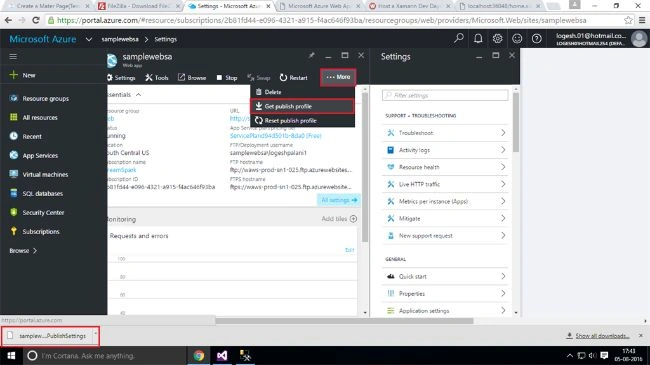Open the notifications bell
650x365 pixels.
[x=478, y=39]
